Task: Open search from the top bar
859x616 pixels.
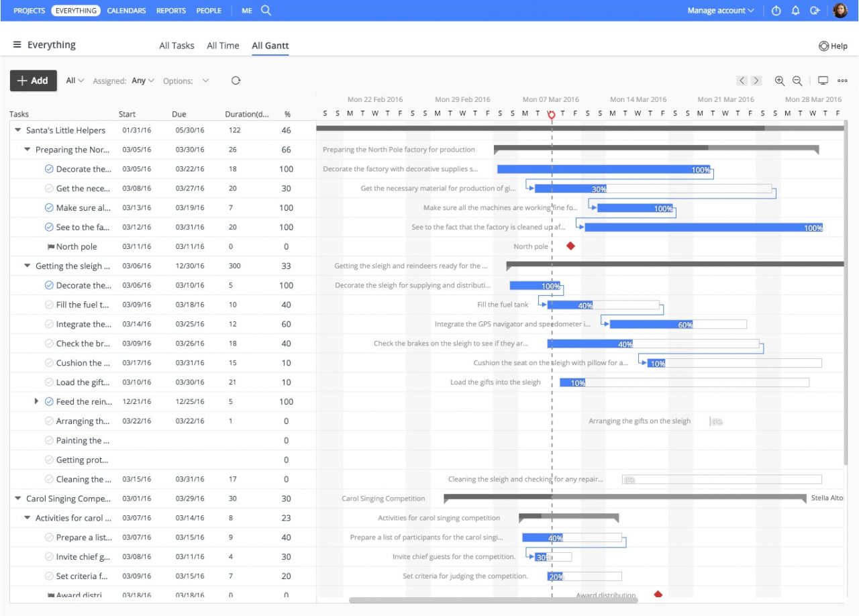Action: click(x=266, y=10)
